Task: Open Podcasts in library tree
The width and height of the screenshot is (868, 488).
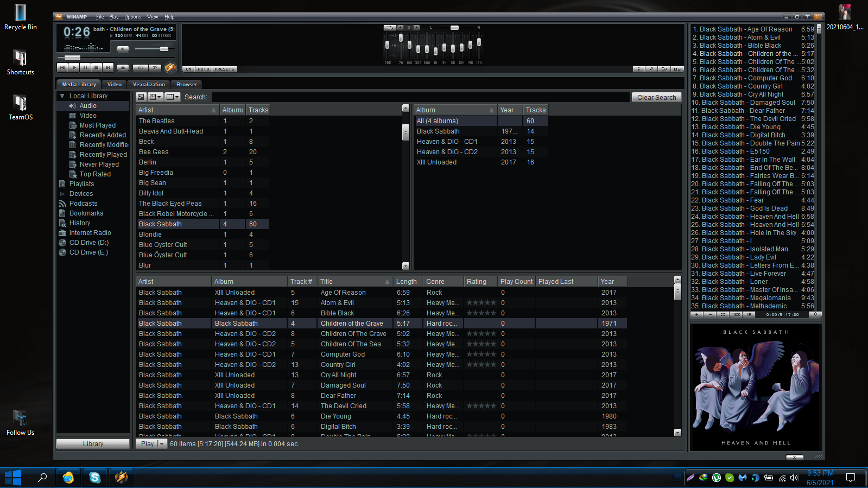Action: click(x=83, y=204)
